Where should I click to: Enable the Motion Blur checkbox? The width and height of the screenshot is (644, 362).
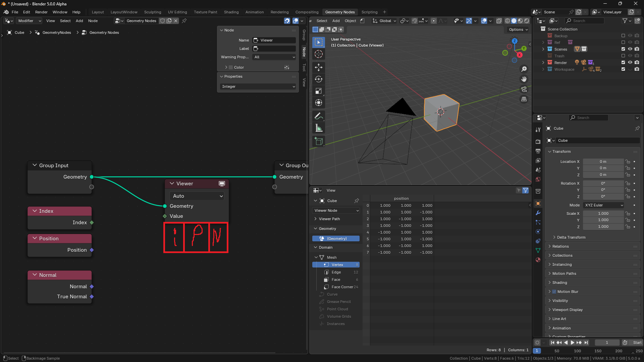click(554, 292)
